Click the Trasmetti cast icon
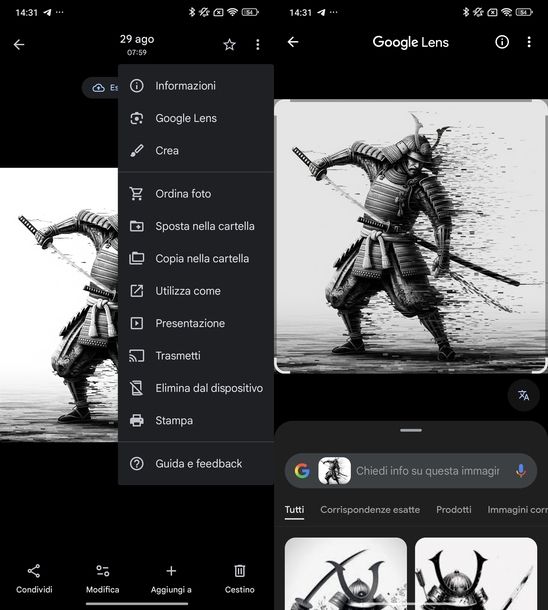548x610 pixels. click(x=137, y=356)
